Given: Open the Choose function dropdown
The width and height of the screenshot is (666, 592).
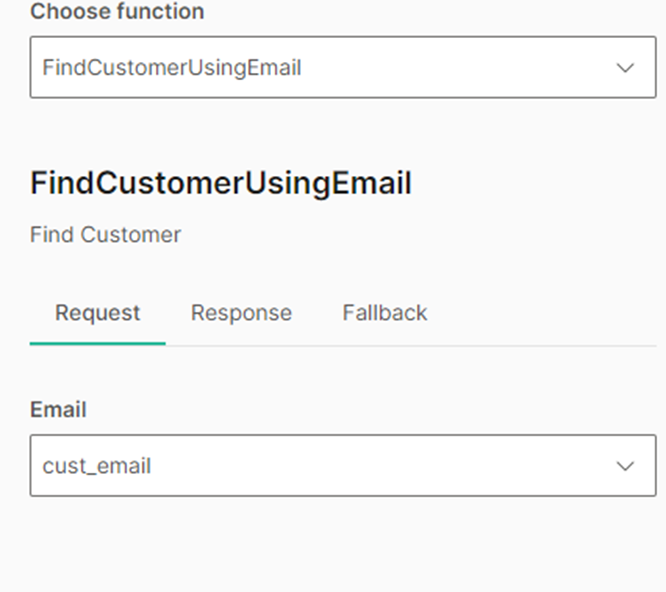Looking at the screenshot, I should click(342, 68).
